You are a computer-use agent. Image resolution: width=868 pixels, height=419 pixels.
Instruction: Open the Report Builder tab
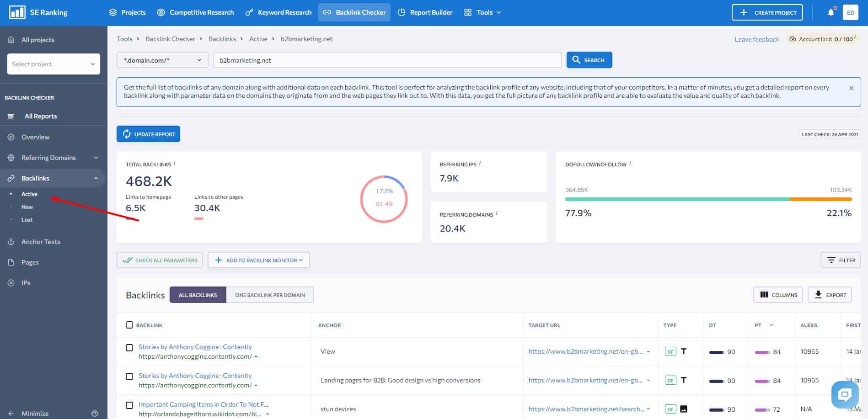[425, 12]
